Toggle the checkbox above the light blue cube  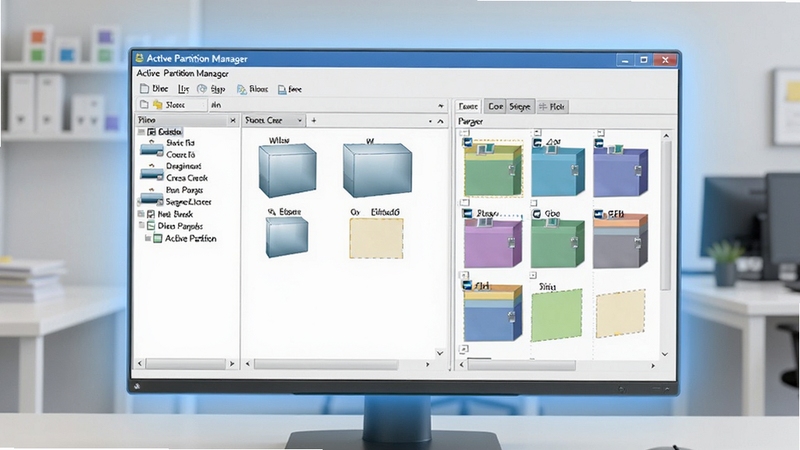pos(537,133)
